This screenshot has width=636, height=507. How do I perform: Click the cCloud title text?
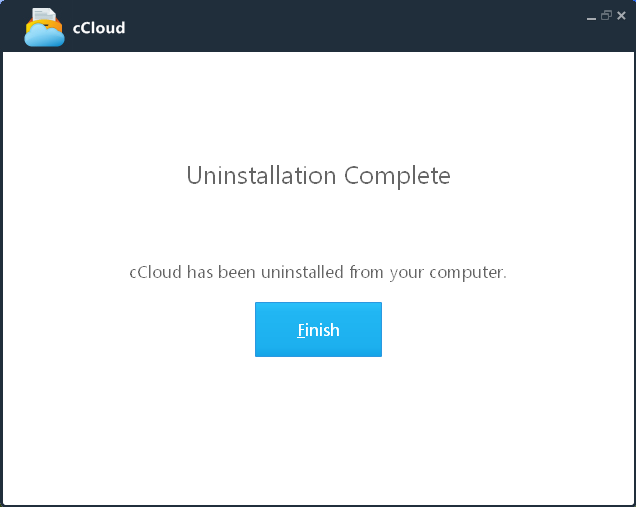pos(99,28)
